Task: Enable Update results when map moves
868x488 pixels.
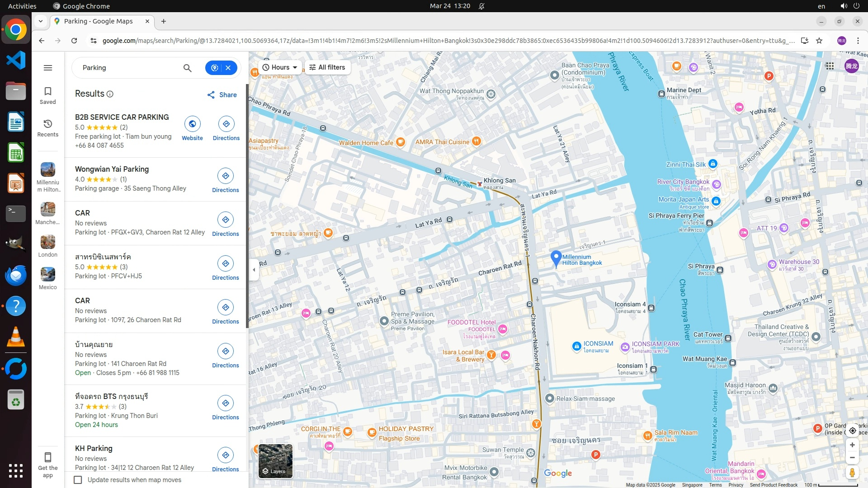Action: click(78, 480)
